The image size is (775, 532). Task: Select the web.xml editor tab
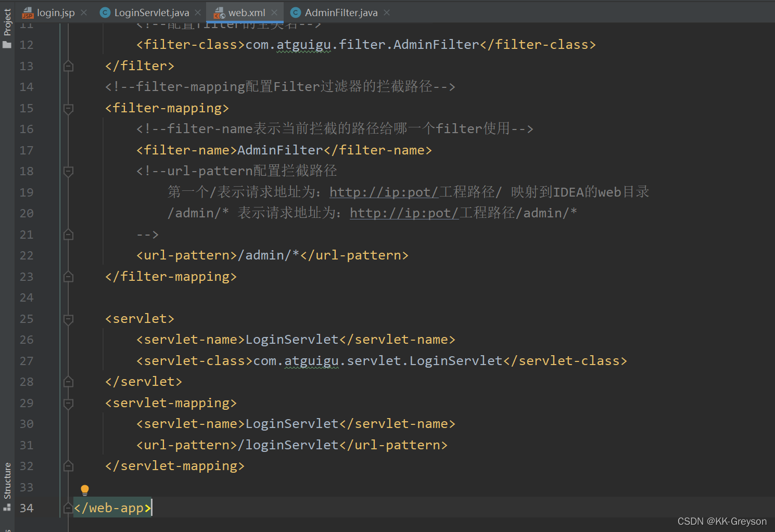tap(247, 12)
